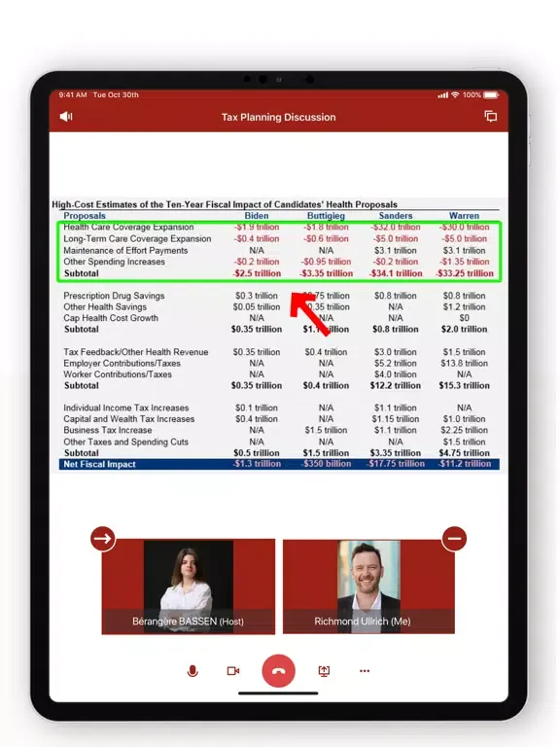Click the -$17.75 trillion value

pyautogui.click(x=396, y=464)
